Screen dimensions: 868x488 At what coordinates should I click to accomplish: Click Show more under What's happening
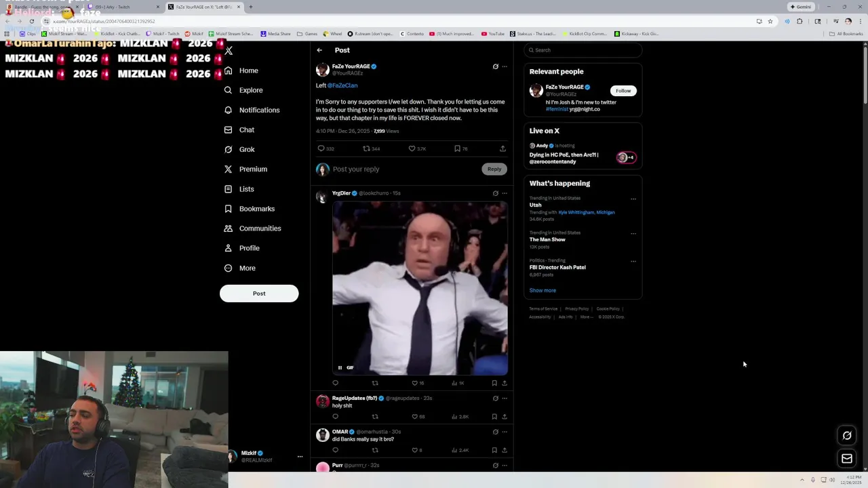click(x=542, y=291)
